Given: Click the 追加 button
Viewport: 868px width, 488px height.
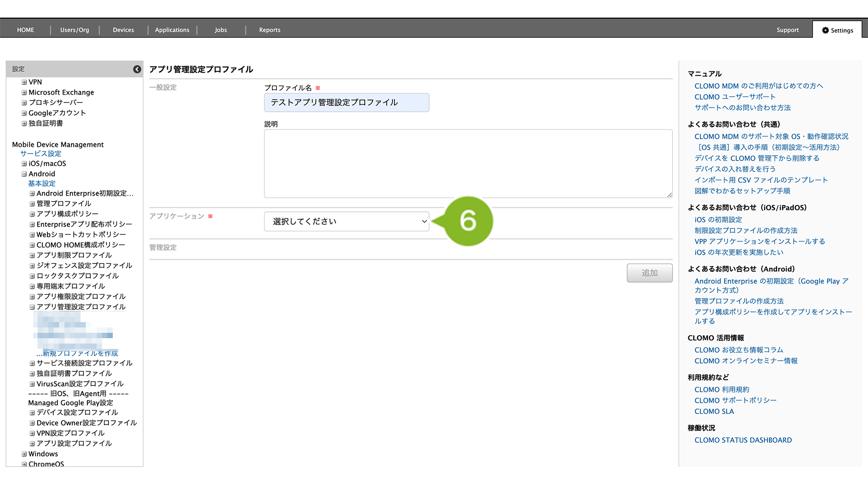Looking at the screenshot, I should [x=649, y=273].
